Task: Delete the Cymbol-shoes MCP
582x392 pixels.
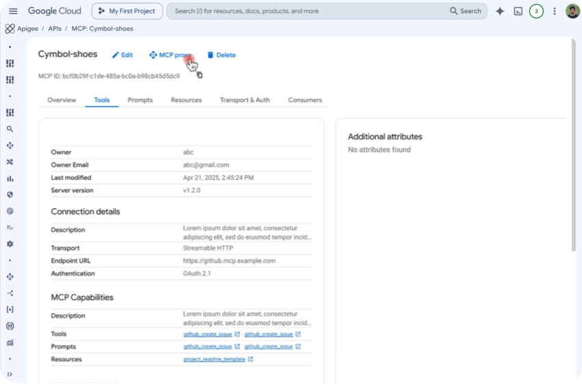Action: click(221, 55)
